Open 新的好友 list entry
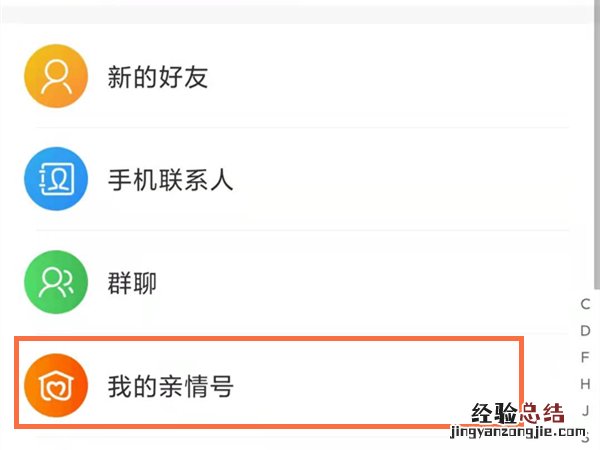The width and height of the screenshot is (600, 450). [157, 77]
